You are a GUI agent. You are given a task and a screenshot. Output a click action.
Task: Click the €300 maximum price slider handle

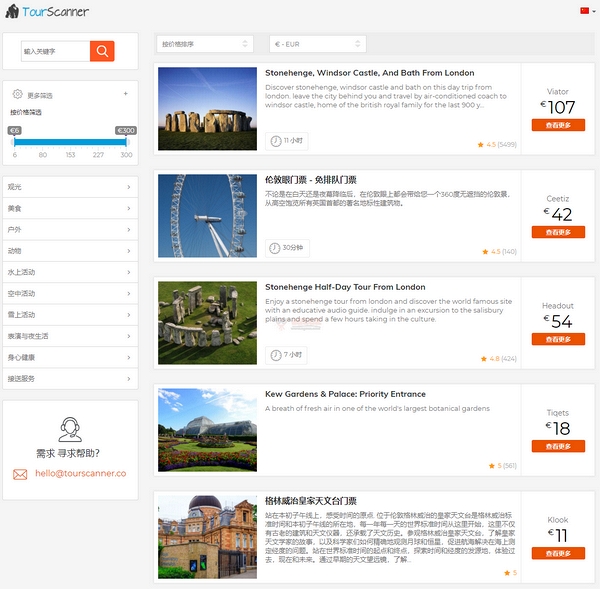point(126,142)
